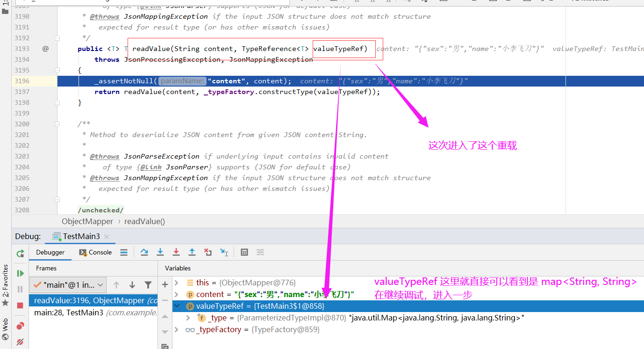Screen dimensions: 644x349
Task: Expand the _type ParameterizedTypeImpl node
Action: pos(187,318)
